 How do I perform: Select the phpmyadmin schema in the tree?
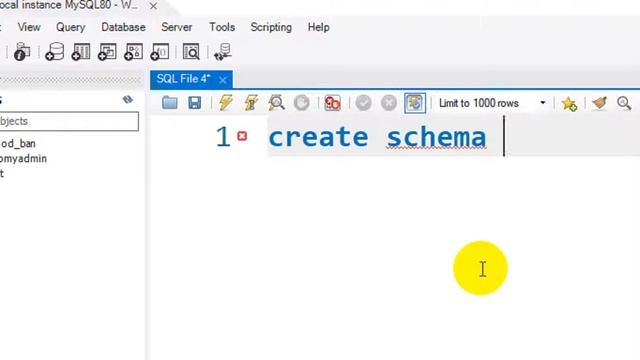point(23,158)
